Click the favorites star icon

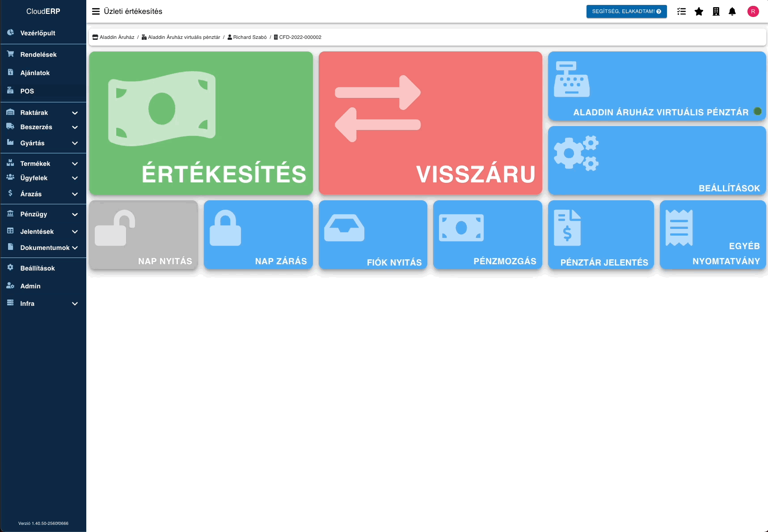point(699,12)
